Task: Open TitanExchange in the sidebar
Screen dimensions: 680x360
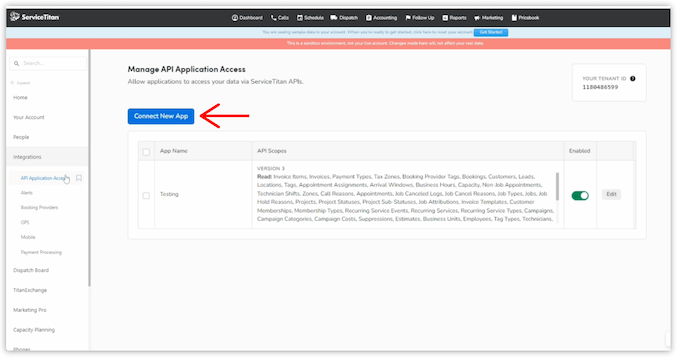Action: pyautogui.click(x=30, y=290)
